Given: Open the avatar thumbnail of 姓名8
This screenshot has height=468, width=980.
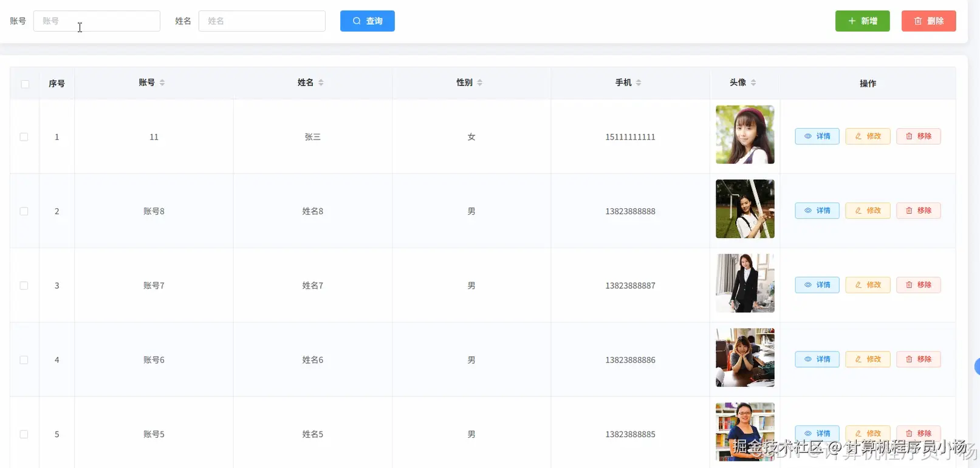Looking at the screenshot, I should click(745, 209).
